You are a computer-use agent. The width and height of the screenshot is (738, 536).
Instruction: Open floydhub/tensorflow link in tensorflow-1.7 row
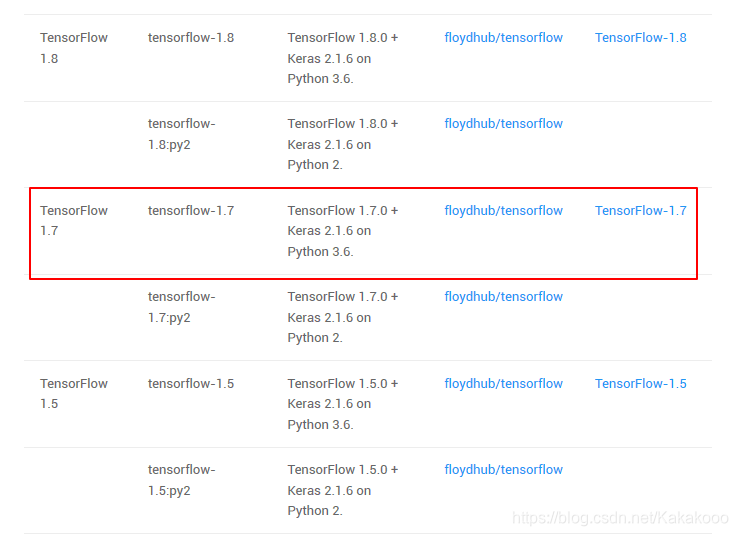[503, 211]
